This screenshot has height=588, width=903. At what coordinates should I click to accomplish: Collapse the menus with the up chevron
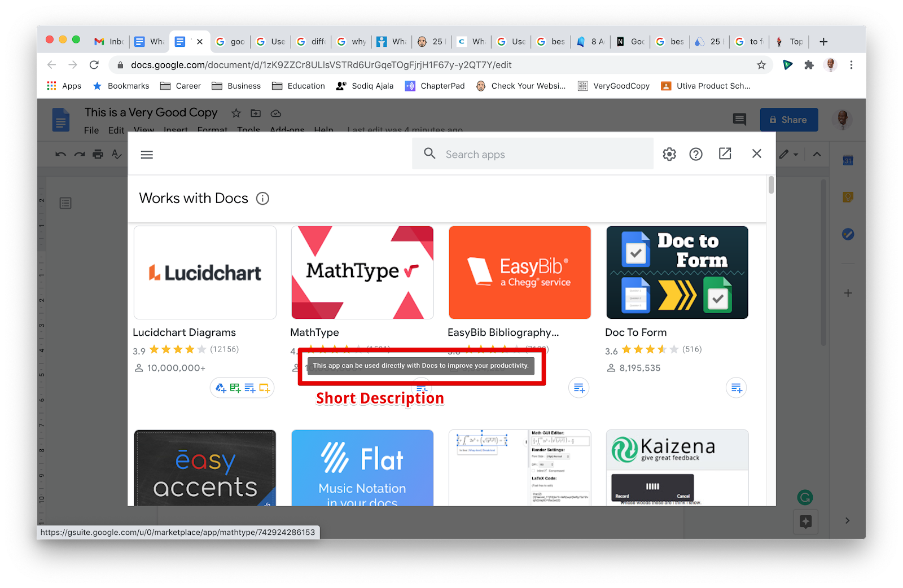tap(817, 153)
